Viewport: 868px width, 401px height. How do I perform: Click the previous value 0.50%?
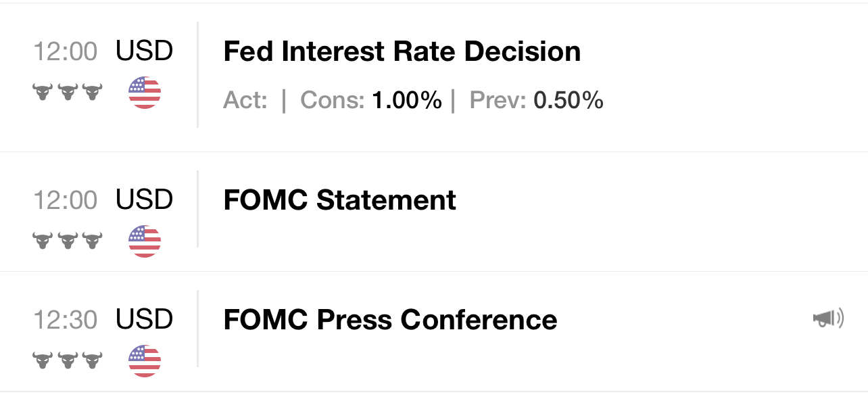[569, 101]
